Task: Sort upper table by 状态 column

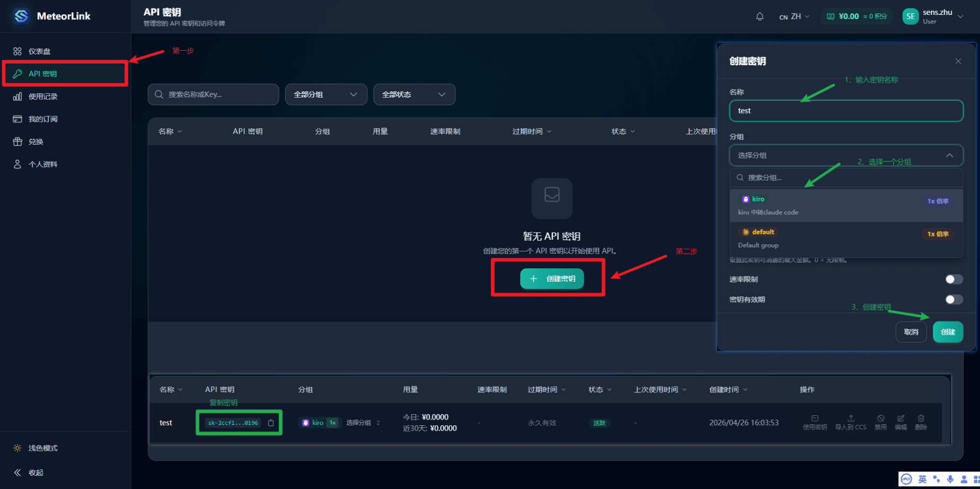Action: pos(623,132)
